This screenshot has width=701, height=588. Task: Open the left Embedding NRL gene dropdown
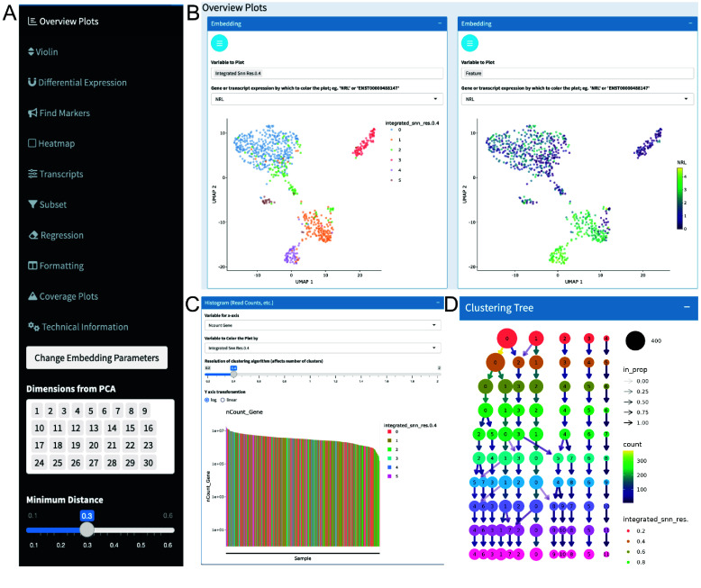click(x=324, y=101)
